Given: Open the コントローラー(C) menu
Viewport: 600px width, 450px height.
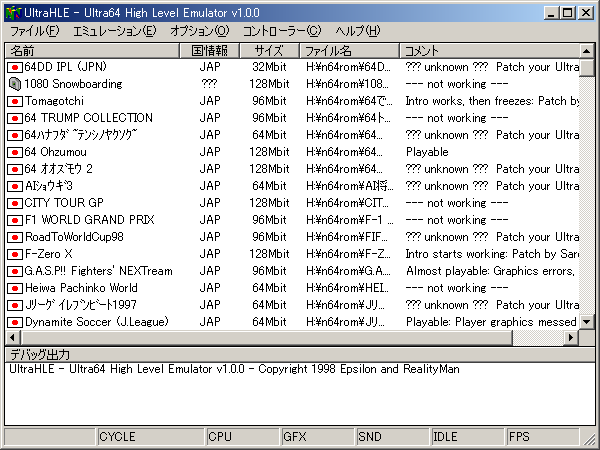Looking at the screenshot, I should (x=282, y=31).
